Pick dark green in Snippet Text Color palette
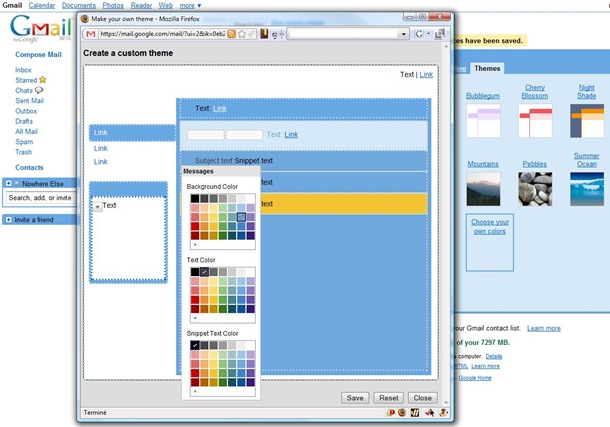 [x=223, y=382]
